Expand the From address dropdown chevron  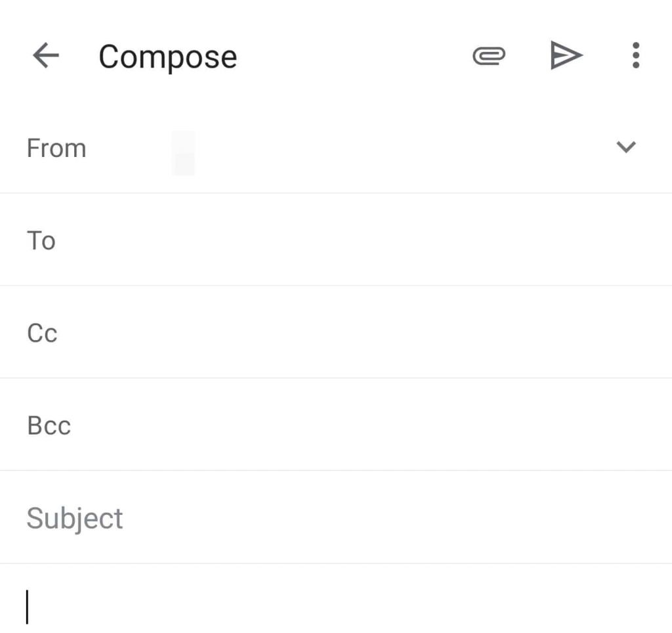[626, 148]
